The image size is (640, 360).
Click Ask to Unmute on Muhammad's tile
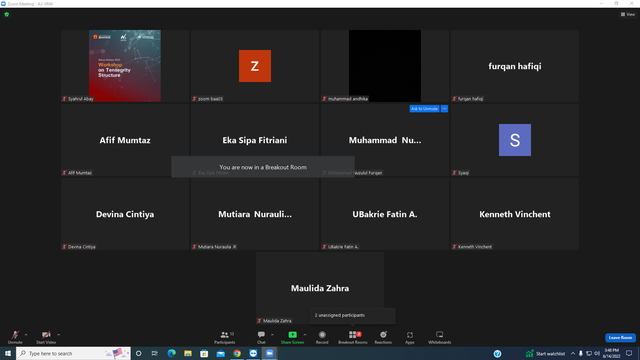tap(424, 109)
